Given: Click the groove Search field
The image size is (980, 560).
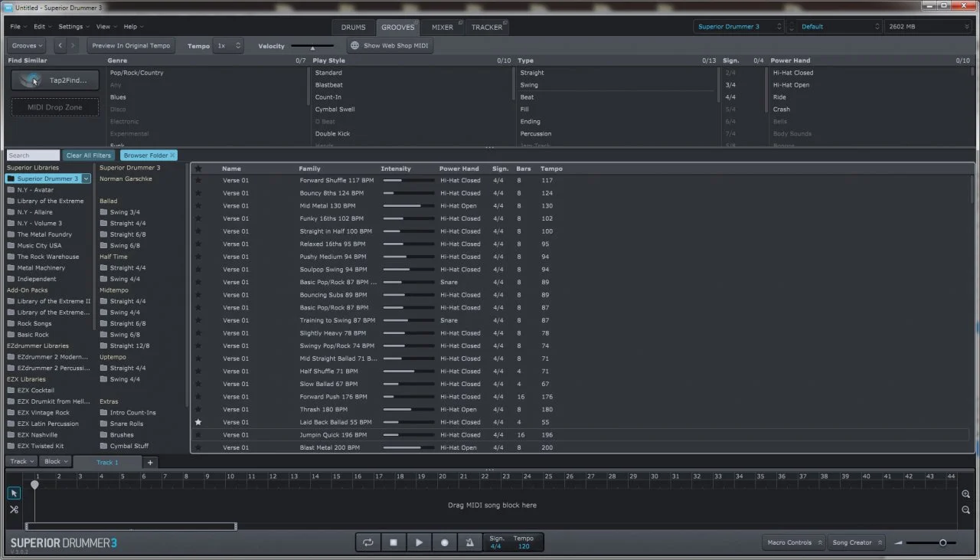Looking at the screenshot, I should click(33, 156).
